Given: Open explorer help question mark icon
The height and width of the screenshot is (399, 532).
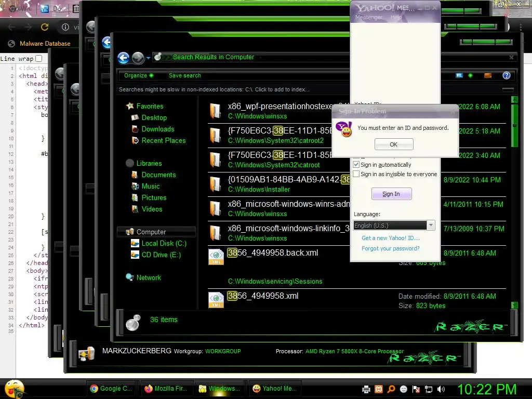Looking at the screenshot, I should (506, 75).
